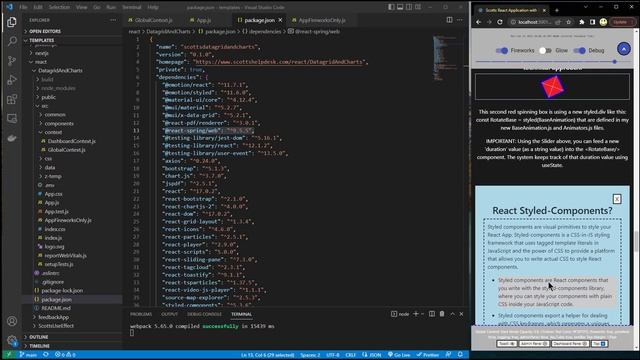This screenshot has width=640, height=360.
Task: Open the Accounts menu icon
Action: (12, 321)
